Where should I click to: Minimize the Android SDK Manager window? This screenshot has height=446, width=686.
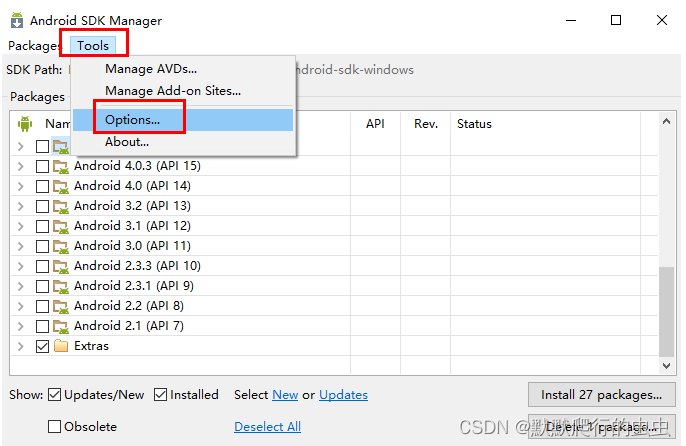pos(571,20)
